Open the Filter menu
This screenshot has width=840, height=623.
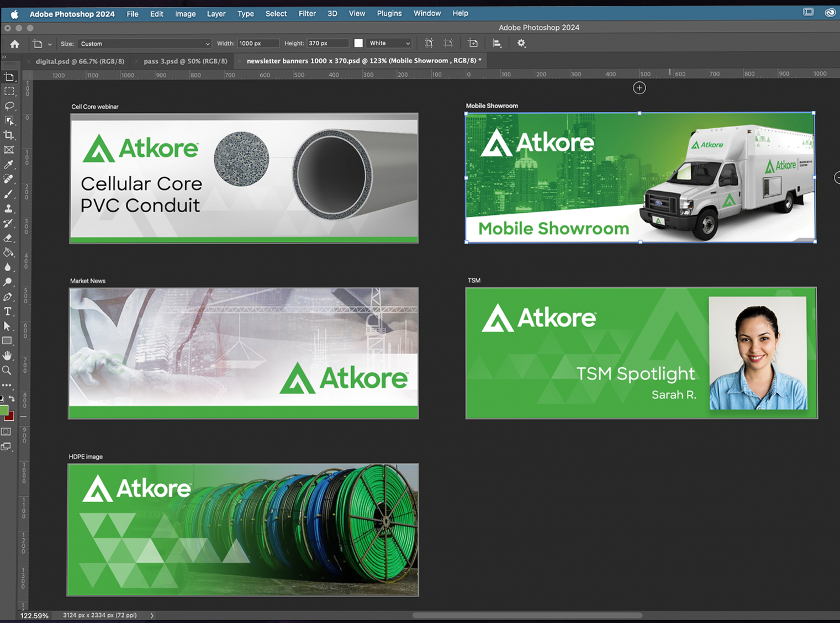[x=307, y=13]
